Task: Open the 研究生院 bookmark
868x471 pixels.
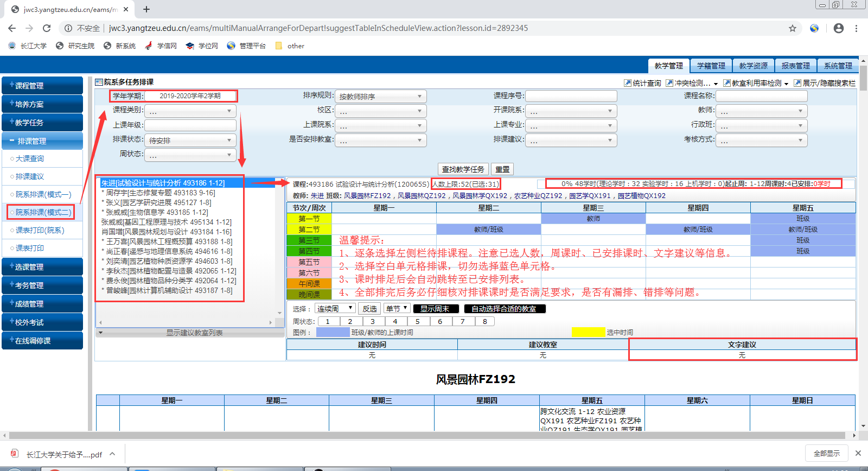Action: (75, 46)
